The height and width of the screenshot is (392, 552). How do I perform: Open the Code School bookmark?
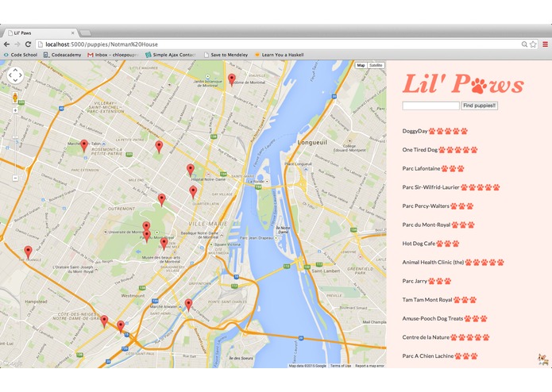21,55
